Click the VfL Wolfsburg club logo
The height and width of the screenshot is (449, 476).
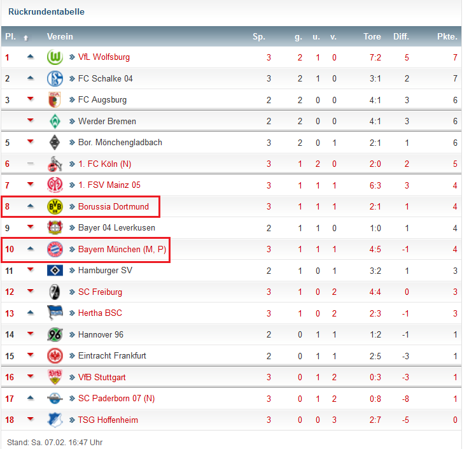click(55, 57)
